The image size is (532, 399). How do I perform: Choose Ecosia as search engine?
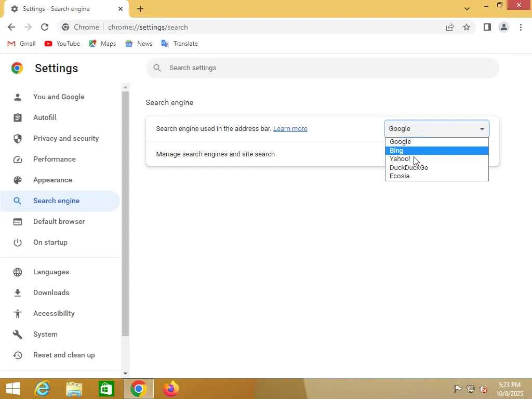(436, 176)
